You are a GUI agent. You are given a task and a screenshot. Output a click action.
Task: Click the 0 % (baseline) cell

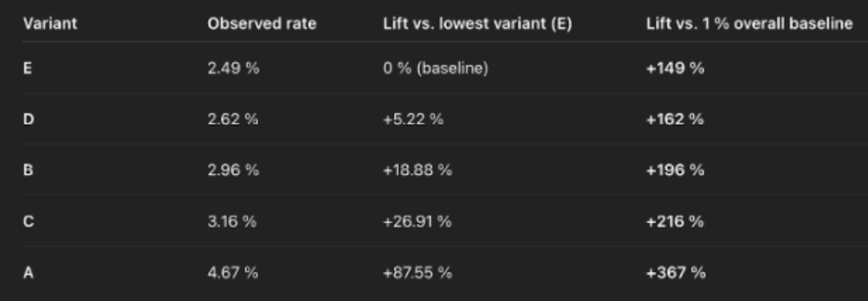pos(436,69)
